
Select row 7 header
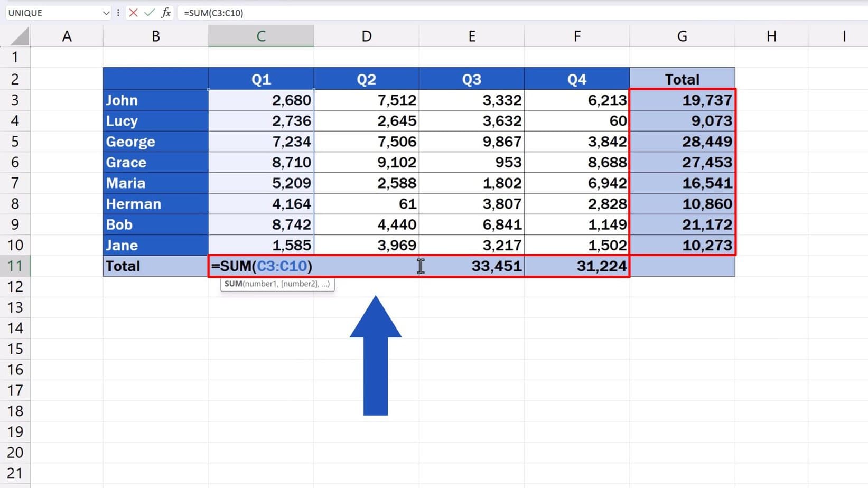(16, 183)
